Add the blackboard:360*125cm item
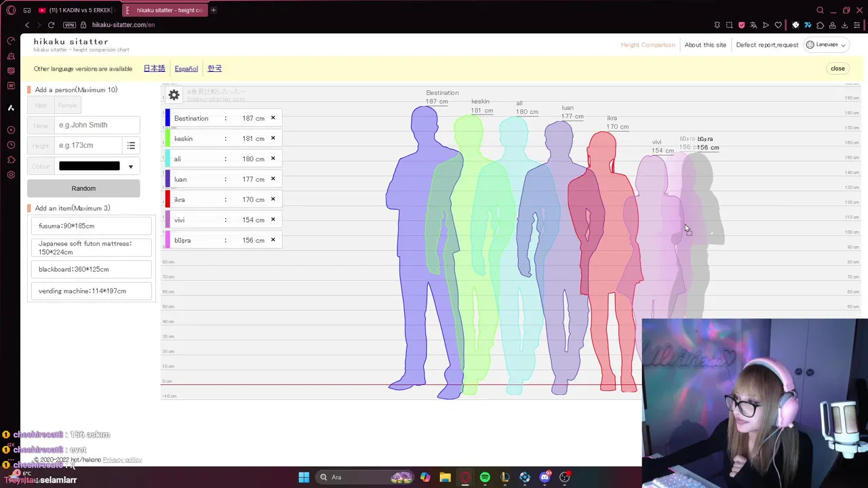Viewport: 868px width, 488px height. (x=92, y=269)
